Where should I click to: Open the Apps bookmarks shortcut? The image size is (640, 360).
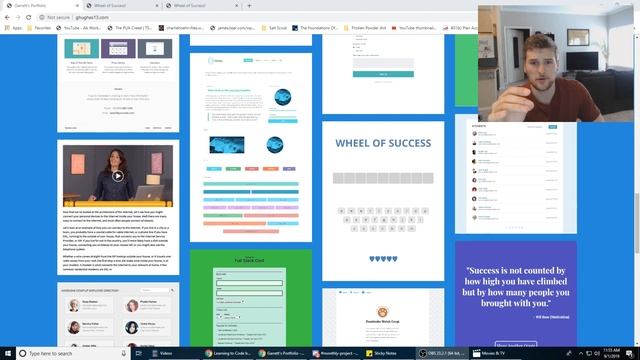click(x=13, y=28)
